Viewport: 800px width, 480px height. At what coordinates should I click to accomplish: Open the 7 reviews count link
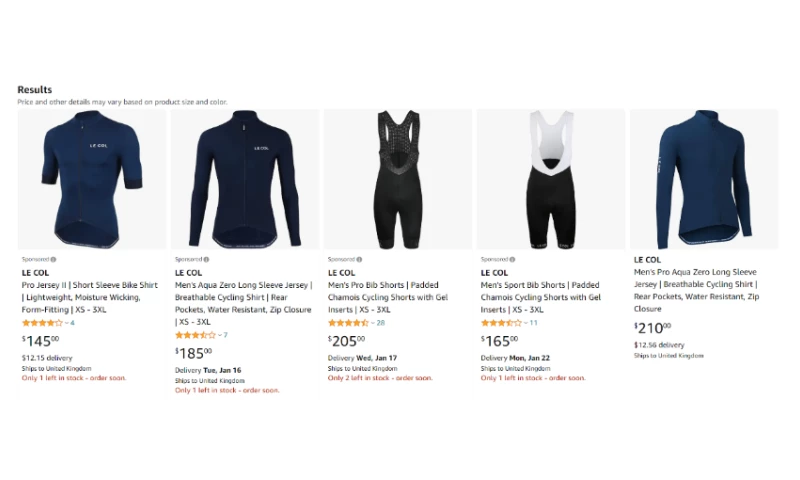click(226, 335)
